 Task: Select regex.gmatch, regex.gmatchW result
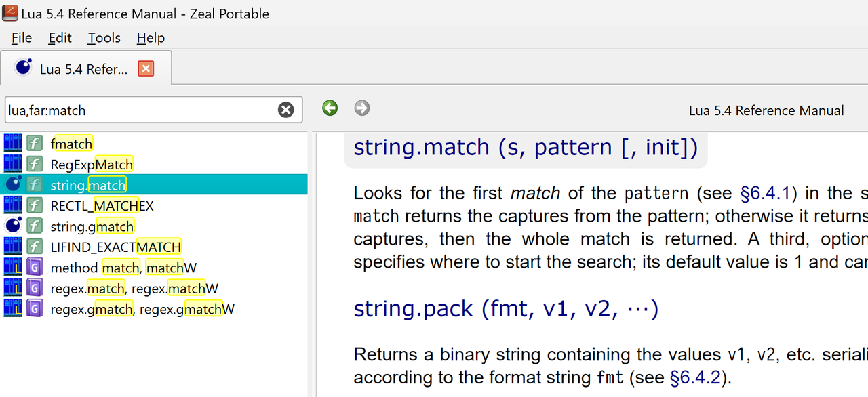[154, 309]
